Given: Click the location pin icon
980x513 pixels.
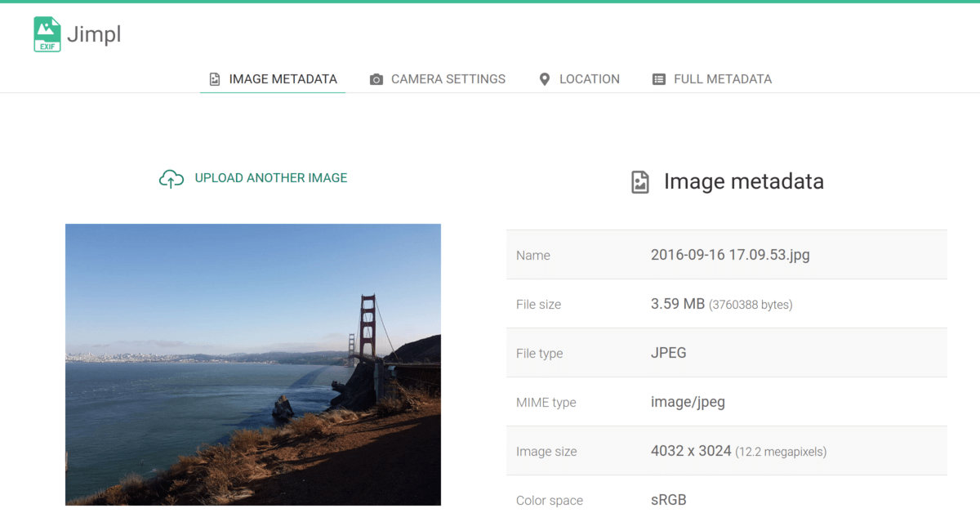Looking at the screenshot, I should click(545, 79).
